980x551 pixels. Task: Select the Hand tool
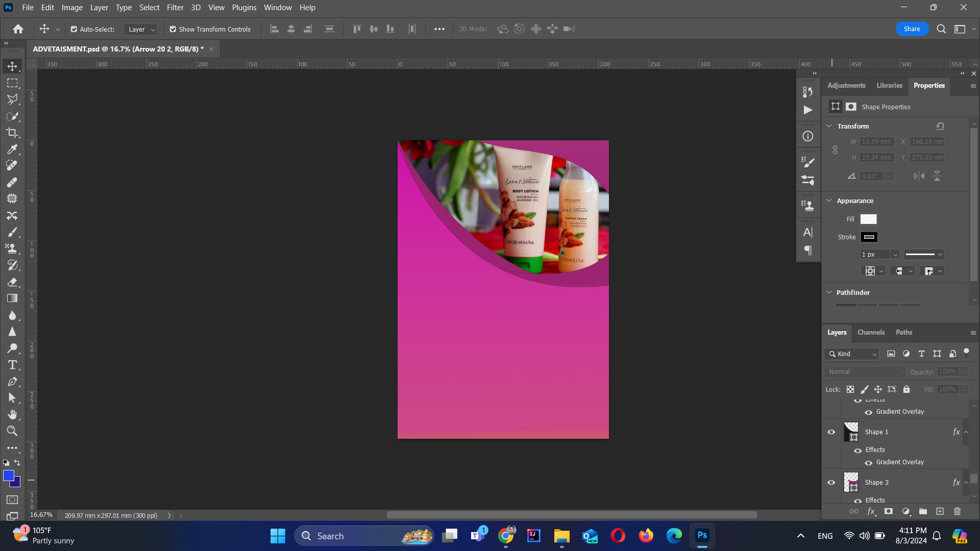[12, 414]
